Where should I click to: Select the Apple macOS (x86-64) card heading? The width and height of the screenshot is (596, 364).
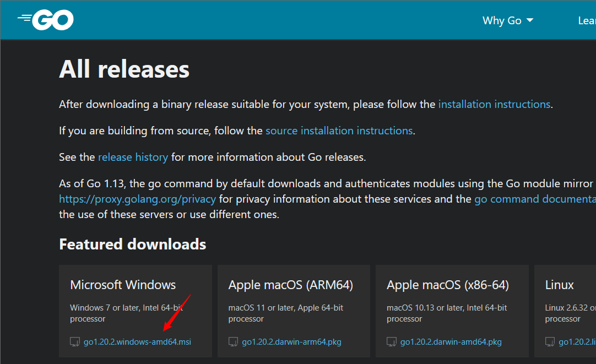[447, 285]
